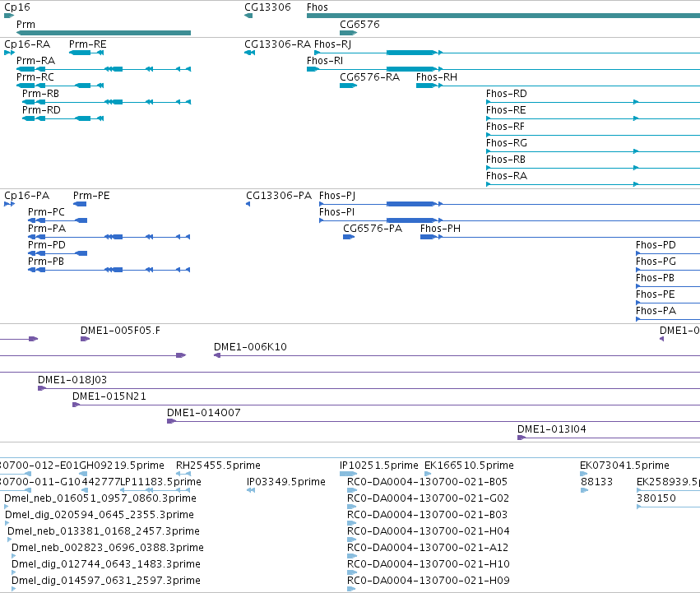
Task: Click protein Fhos-PJ
Action: point(509,204)
